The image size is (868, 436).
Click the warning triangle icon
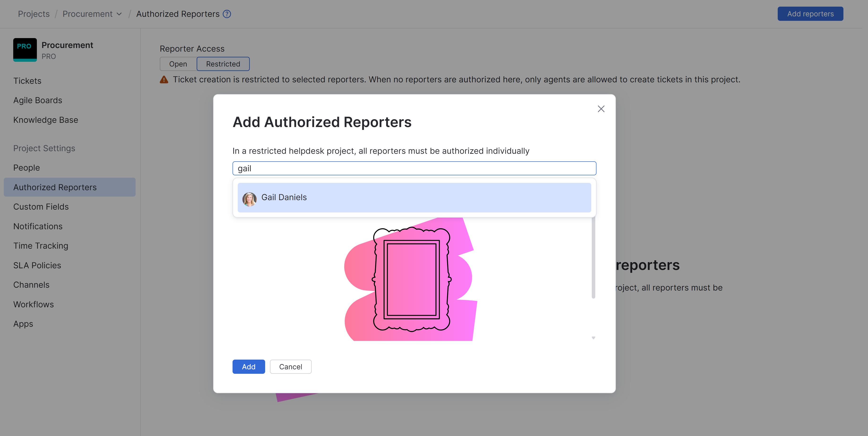tap(164, 79)
